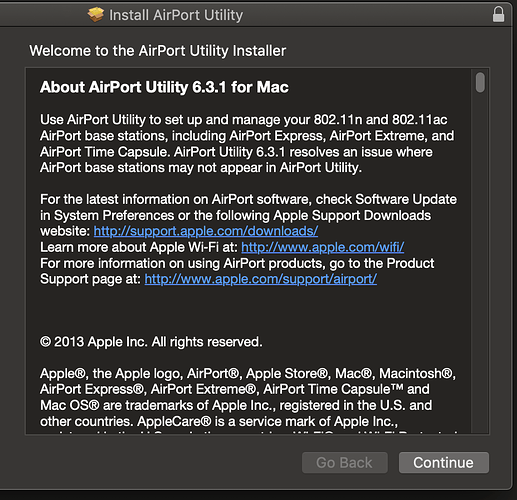The height and width of the screenshot is (500, 517).
Task: Open the support.apple.com/downloads link
Action: 206,231
